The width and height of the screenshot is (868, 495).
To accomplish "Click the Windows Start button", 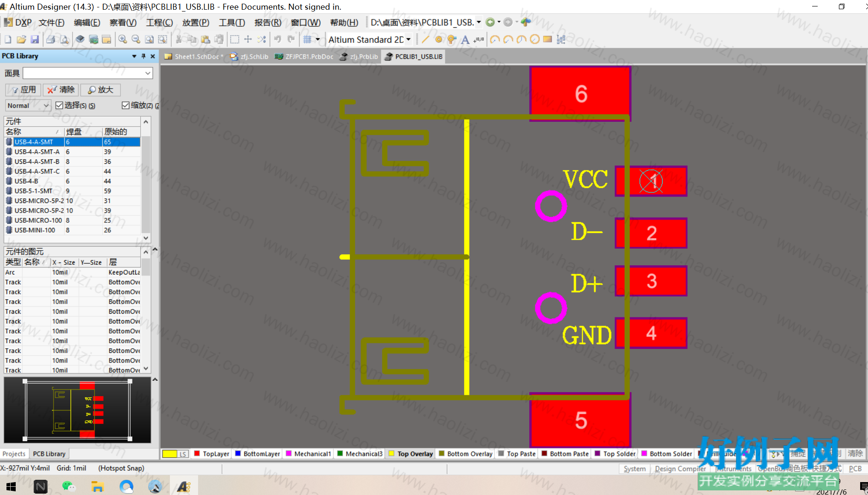I will point(11,486).
